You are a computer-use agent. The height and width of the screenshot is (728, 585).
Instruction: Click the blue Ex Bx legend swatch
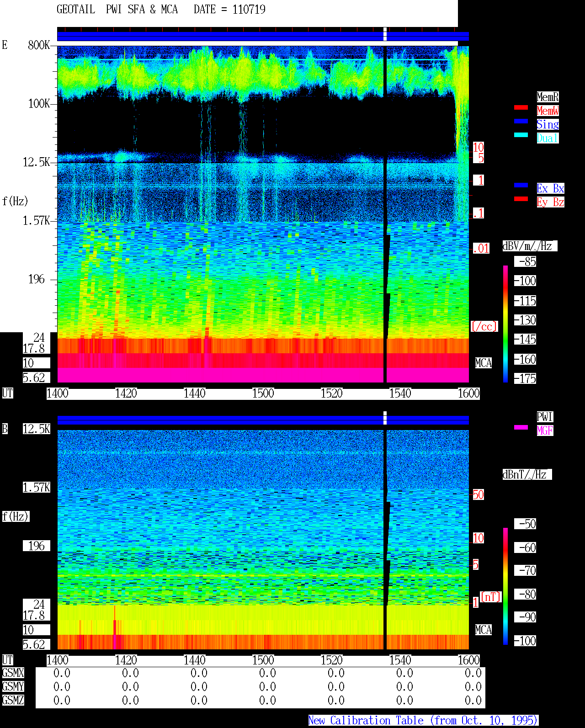(521, 185)
